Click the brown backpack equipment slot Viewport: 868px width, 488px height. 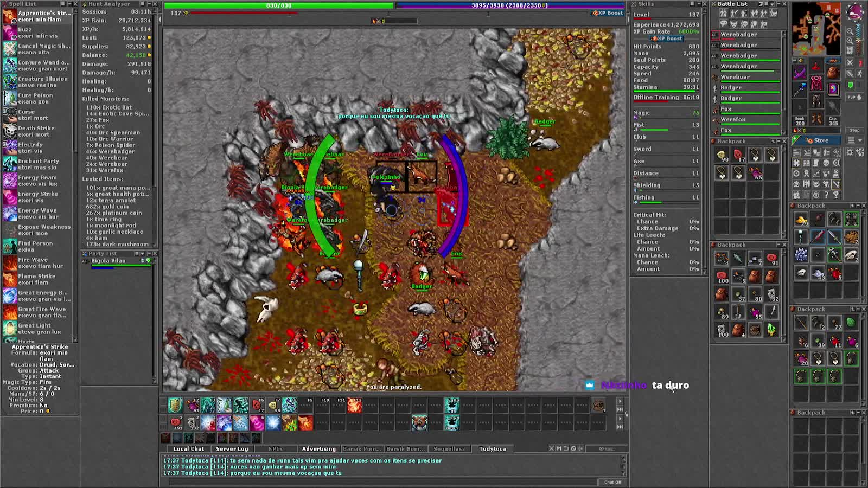833,72
